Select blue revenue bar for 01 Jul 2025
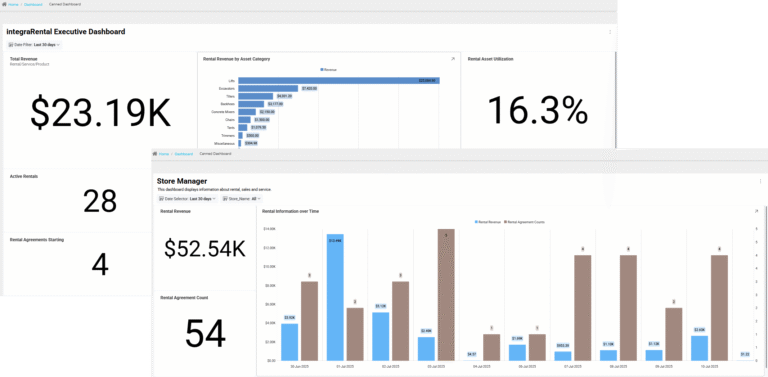 coord(335,297)
